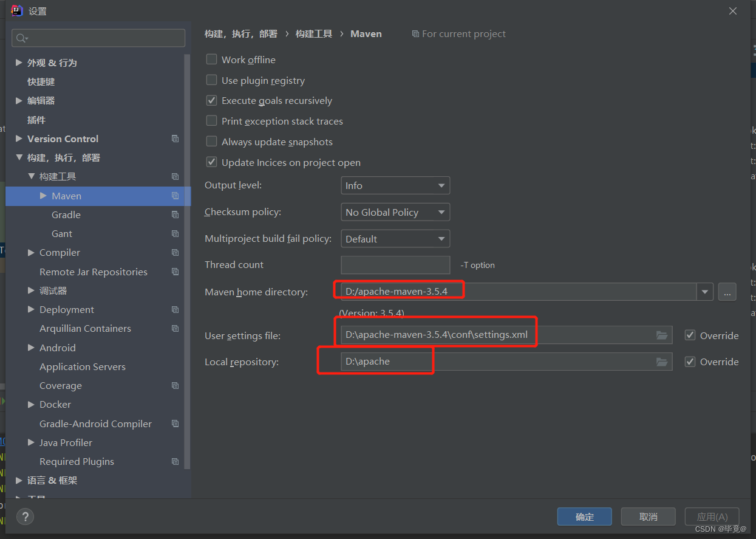Click 构建, 执行, 部署 in the breadcrumb

[241, 34]
